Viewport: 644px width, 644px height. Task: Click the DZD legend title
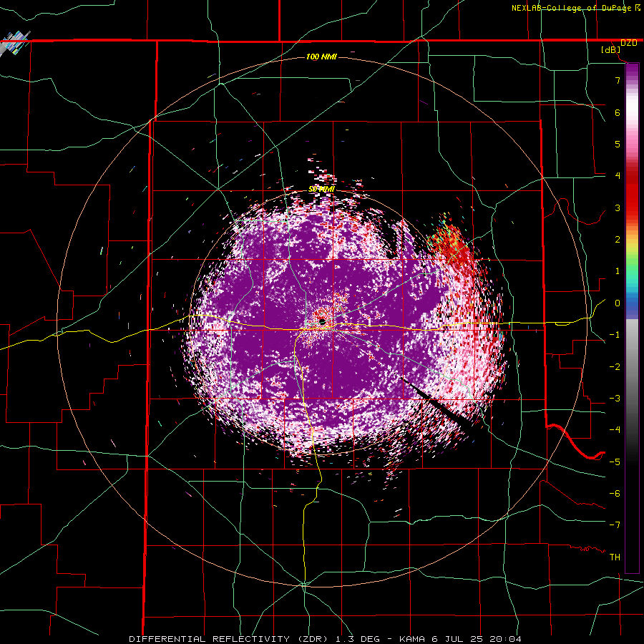[x=628, y=43]
